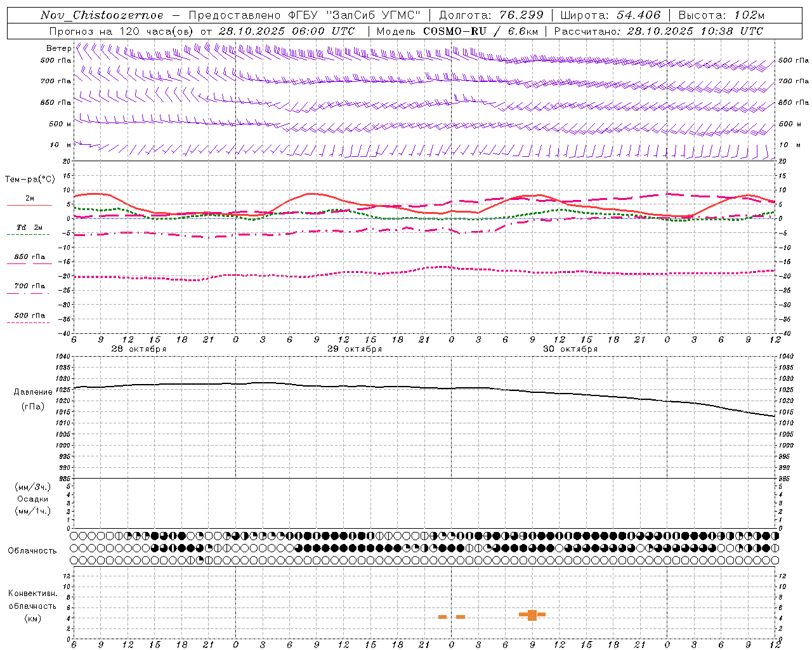Click the dashed line sample under 850 гПа legend
812x650 pixels.
(x=28, y=263)
